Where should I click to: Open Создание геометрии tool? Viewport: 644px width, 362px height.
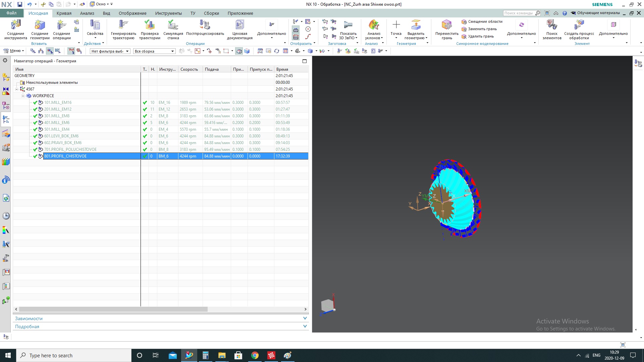tap(40, 29)
